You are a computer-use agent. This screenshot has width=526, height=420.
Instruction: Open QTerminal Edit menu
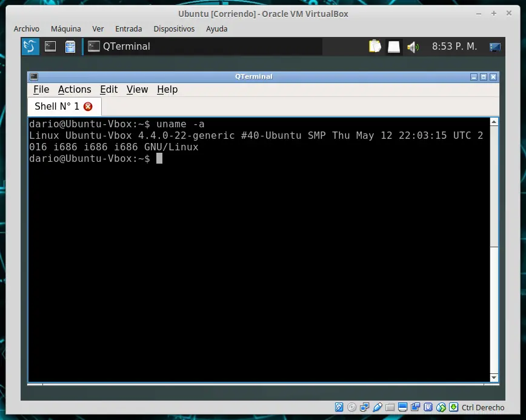108,90
